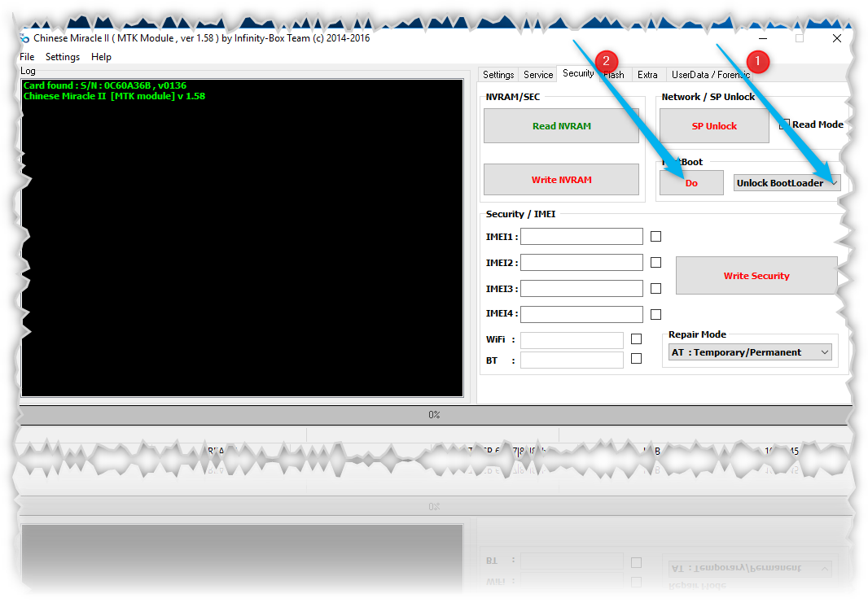Image resolution: width=868 pixels, height=607 pixels.
Task: Click the Write Security button
Action: (756, 275)
